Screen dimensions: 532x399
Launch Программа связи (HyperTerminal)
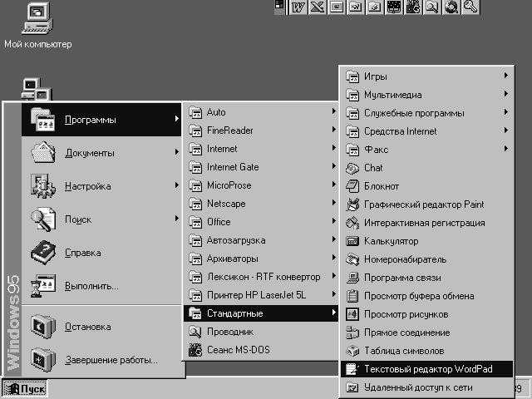click(x=426, y=278)
